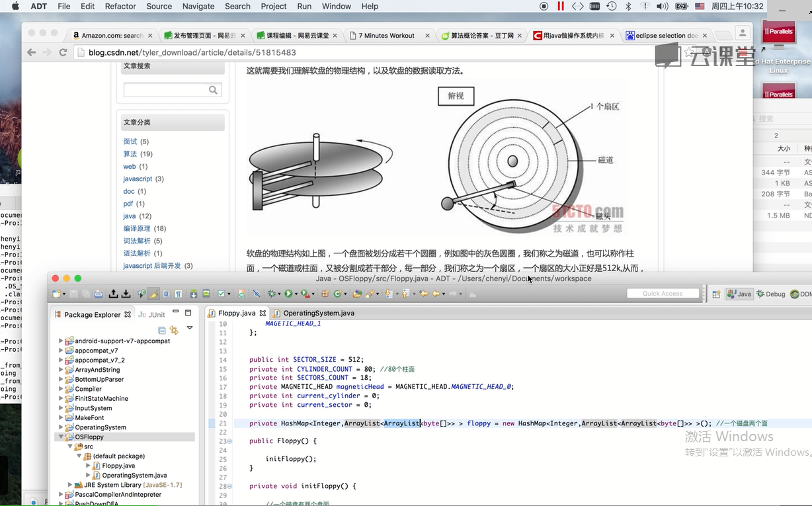Viewport: 812px width, 506px height.
Task: Switch to the Debug perspective button
Action: pyautogui.click(x=770, y=294)
